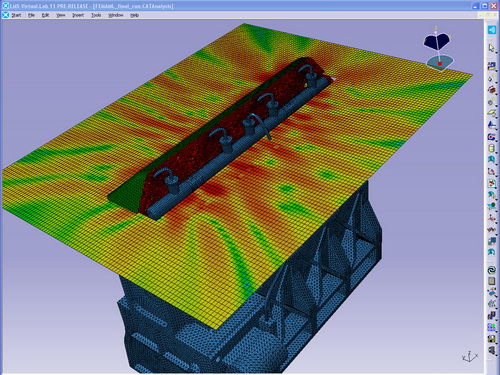Click the yellow cylinder toolbar icon
Image resolution: width=500 pixels, height=375 pixels.
(x=491, y=148)
